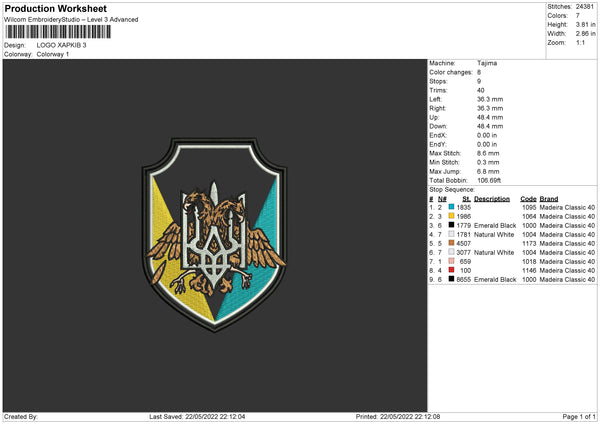Screen dimensions: 600x424
Task: Click the Zoom value '1:1'
Action: tap(580, 42)
